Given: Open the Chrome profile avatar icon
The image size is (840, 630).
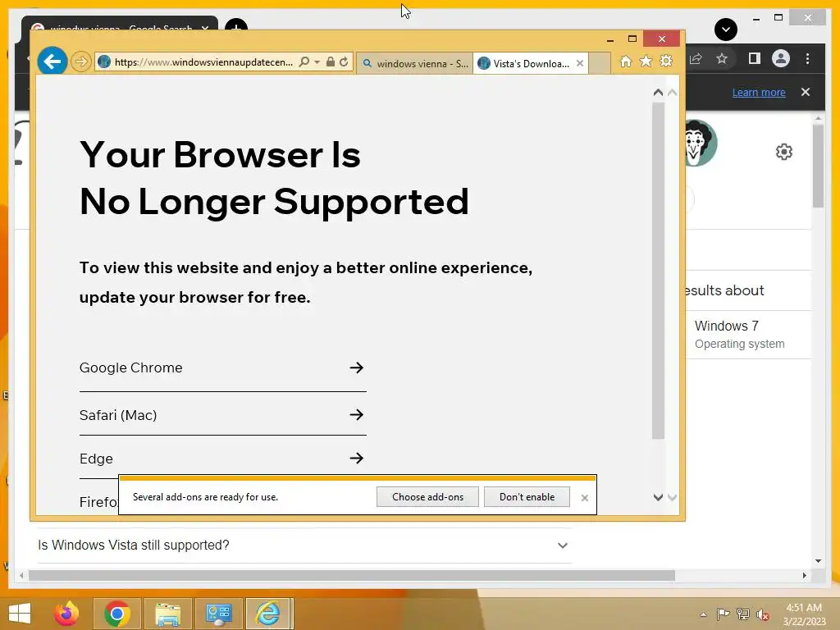Looking at the screenshot, I should tap(781, 58).
